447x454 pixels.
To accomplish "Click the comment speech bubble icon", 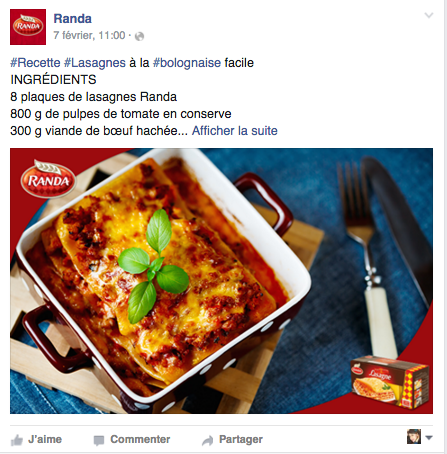I will [x=99, y=441].
